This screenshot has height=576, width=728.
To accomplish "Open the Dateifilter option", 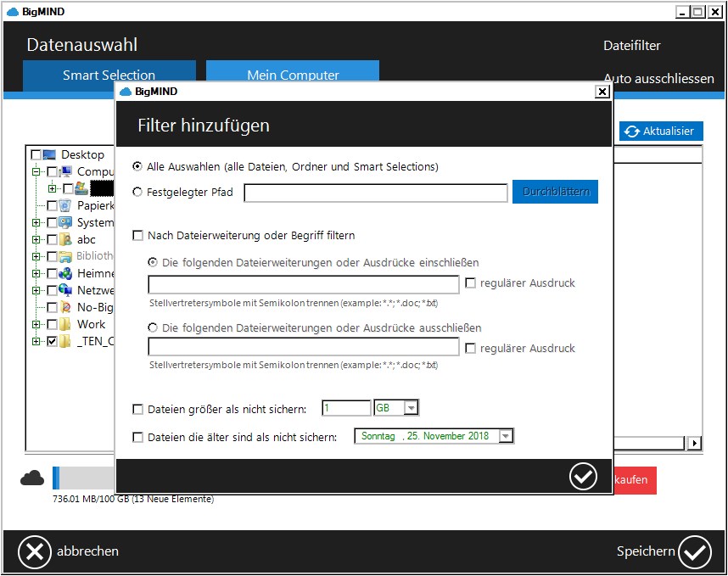I will coord(631,46).
